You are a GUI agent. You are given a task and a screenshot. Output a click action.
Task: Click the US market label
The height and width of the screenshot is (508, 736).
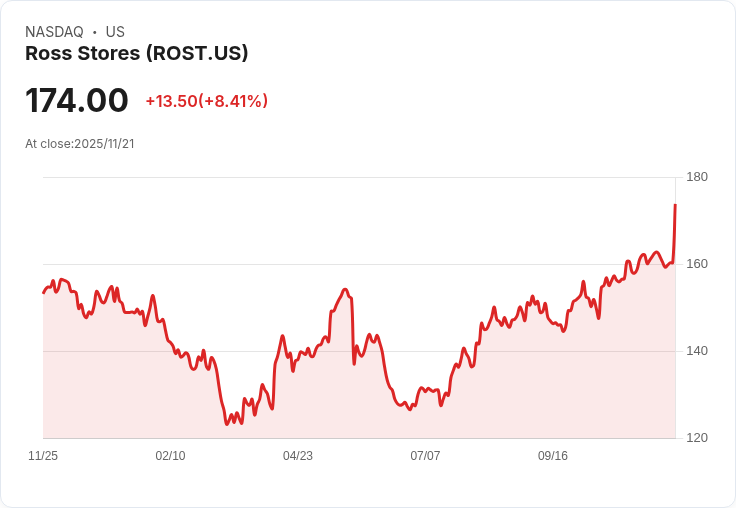[115, 32]
